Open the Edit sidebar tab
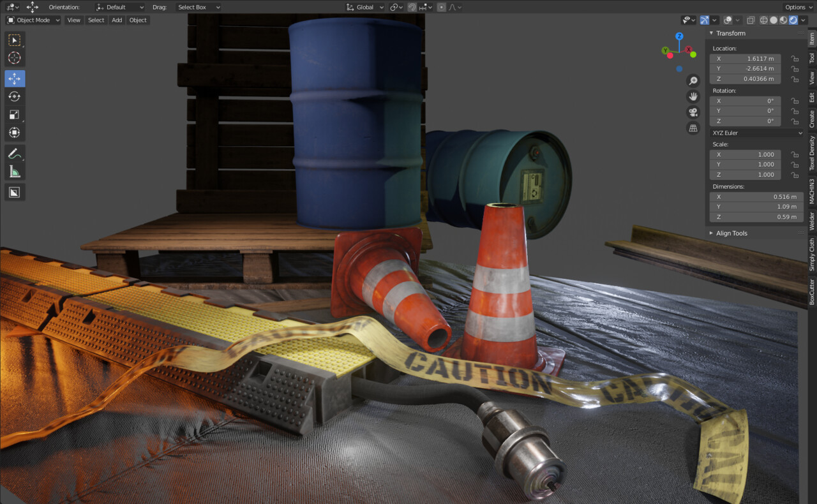Screen dimensions: 817x504 pos(812,98)
